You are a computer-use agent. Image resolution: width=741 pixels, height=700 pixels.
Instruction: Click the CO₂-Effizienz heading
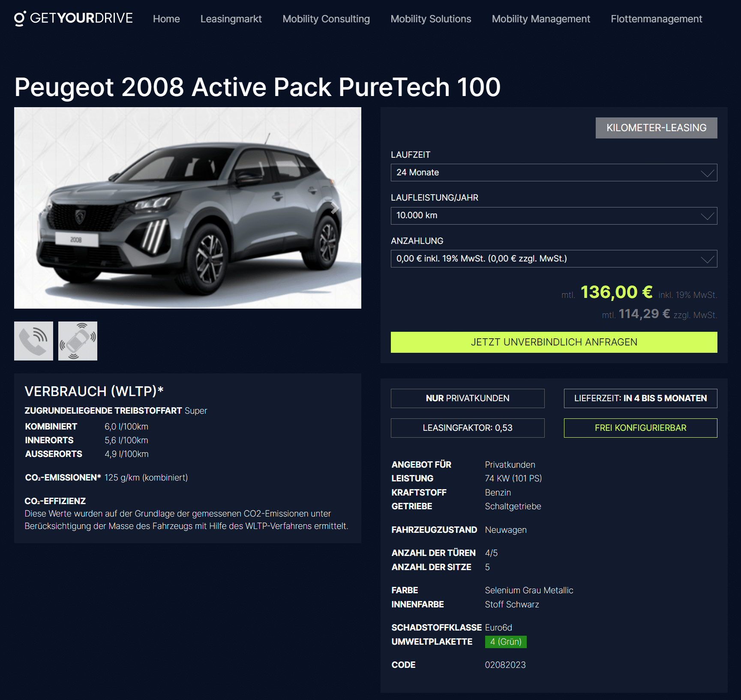[x=55, y=501]
